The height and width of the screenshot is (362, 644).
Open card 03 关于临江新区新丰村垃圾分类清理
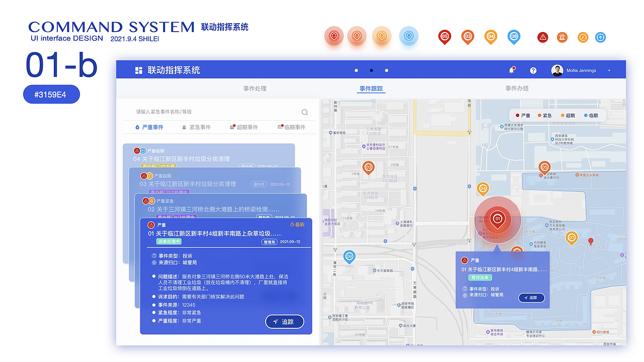pos(188,184)
